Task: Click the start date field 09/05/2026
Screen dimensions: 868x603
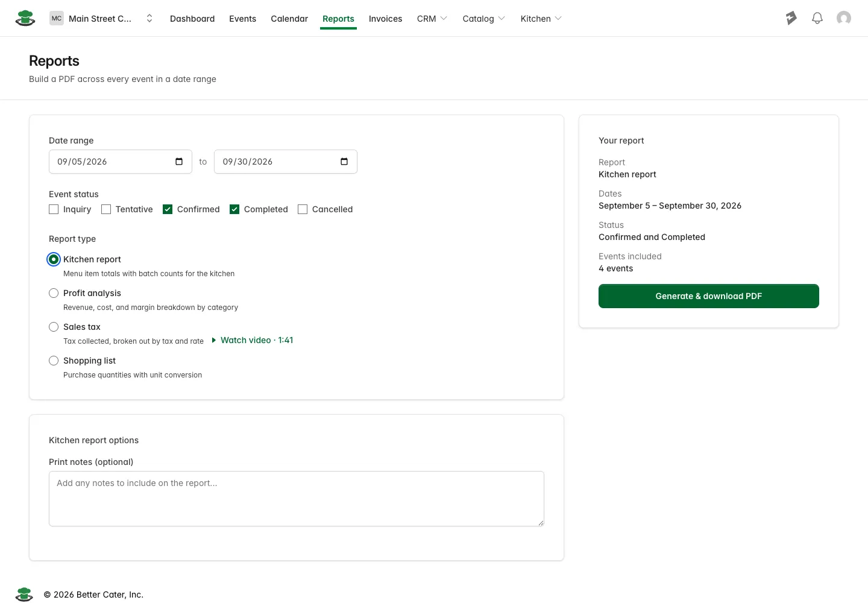Action: coord(121,162)
